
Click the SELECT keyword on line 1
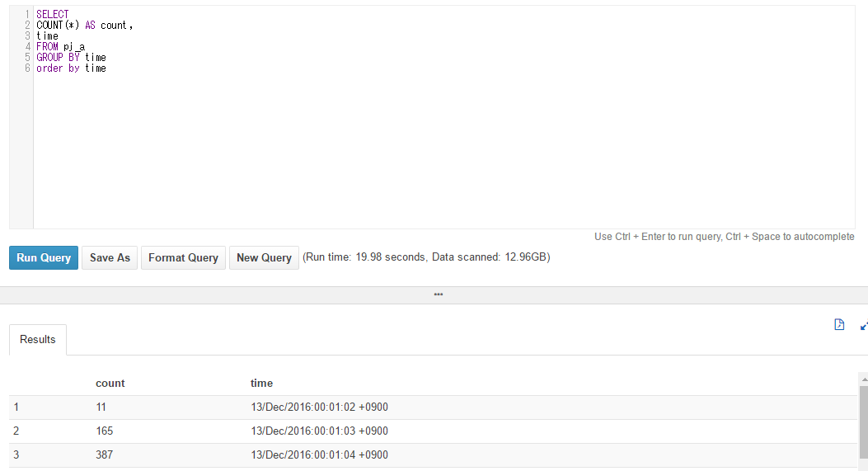53,14
